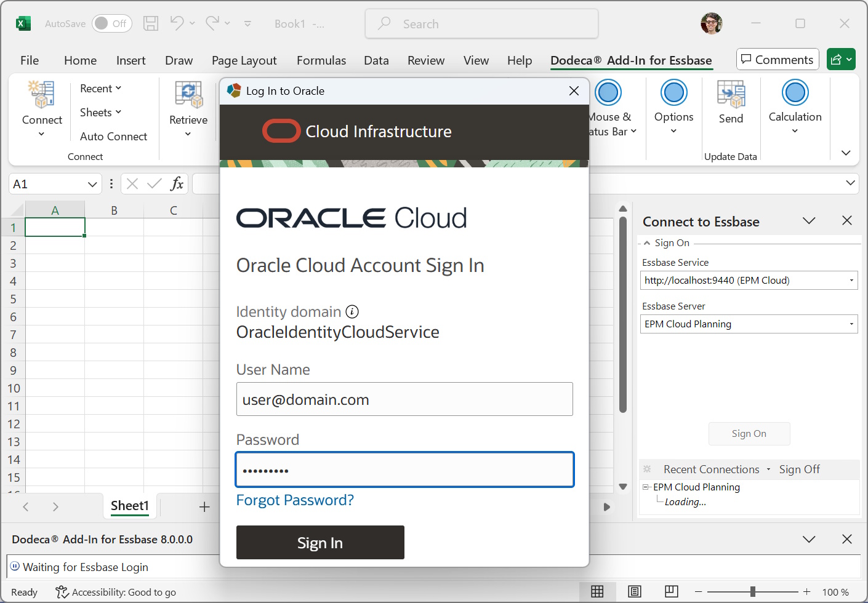Click the zoom in plus button
868x603 pixels.
tap(806, 592)
